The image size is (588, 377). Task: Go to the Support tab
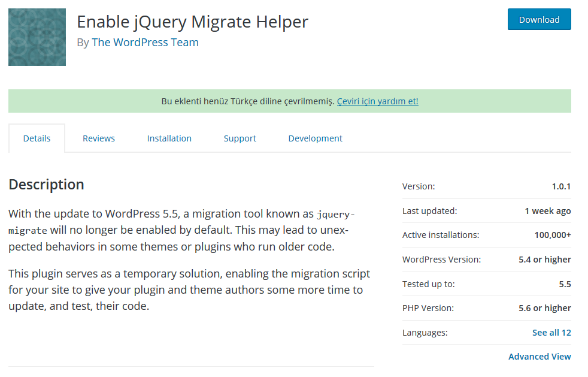(240, 138)
